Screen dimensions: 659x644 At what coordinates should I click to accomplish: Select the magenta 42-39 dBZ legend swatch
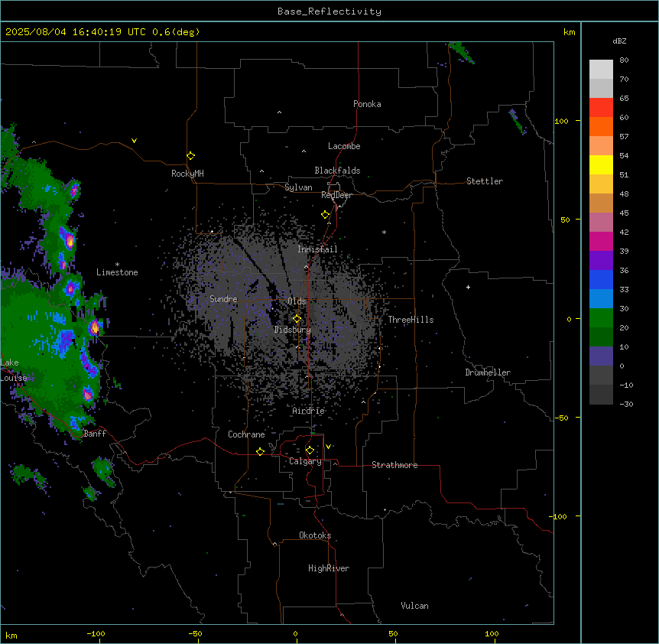tap(601, 241)
